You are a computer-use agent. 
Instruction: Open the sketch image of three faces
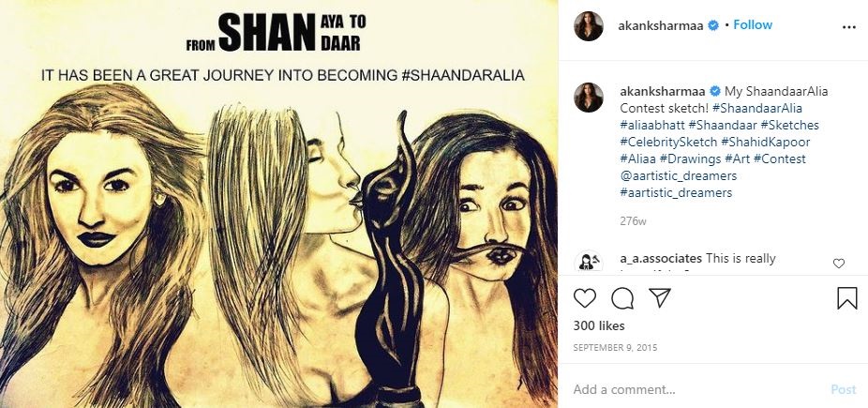279,204
